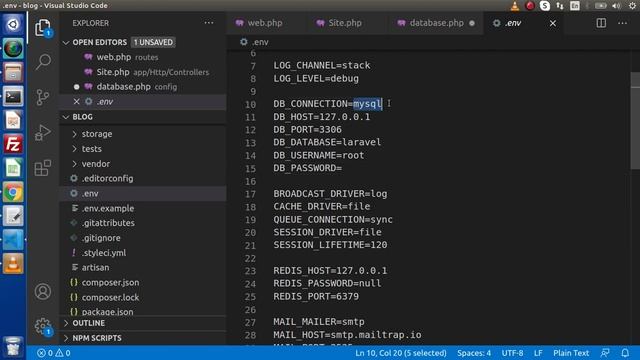Image resolution: width=640 pixels, height=360 pixels.
Task: Click the volume icon in system tray
Action: 616,6
